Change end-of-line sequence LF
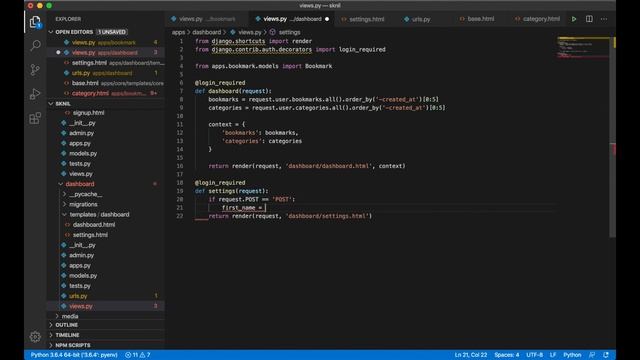The height and width of the screenshot is (360, 640). (x=553, y=355)
